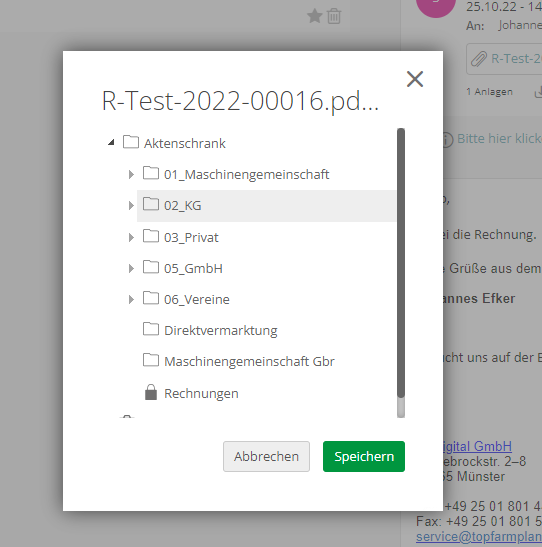This screenshot has width=542, height=547.
Task: Click the Maschinengemeinschaft Gbr folder icon
Action: (x=151, y=360)
